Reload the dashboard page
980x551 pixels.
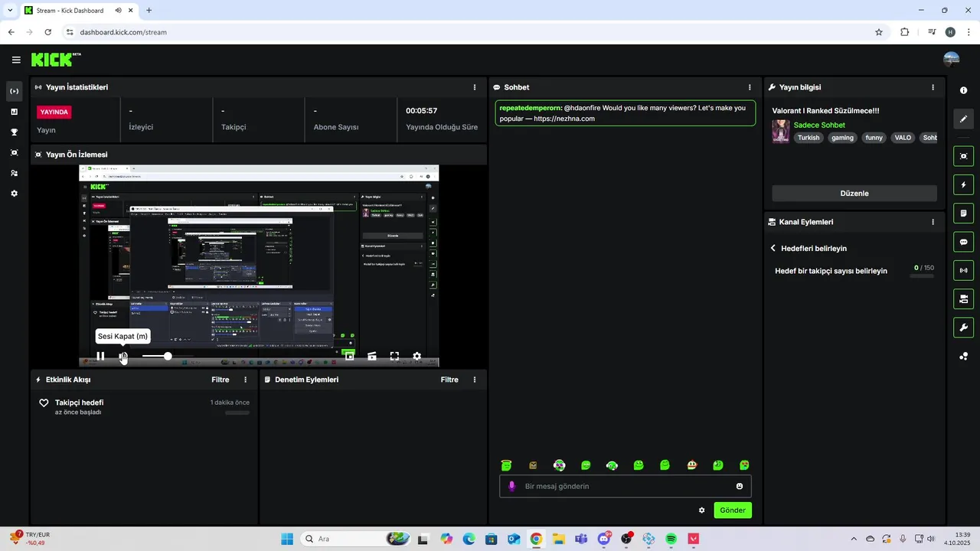[x=47, y=32]
